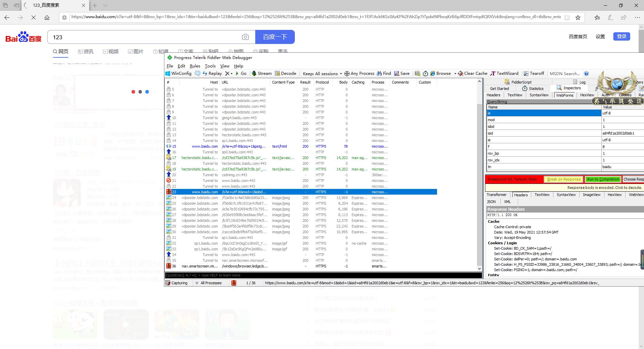This screenshot has height=349, width=644.
Task: Open the 百度首页 link
Action: [578, 37]
